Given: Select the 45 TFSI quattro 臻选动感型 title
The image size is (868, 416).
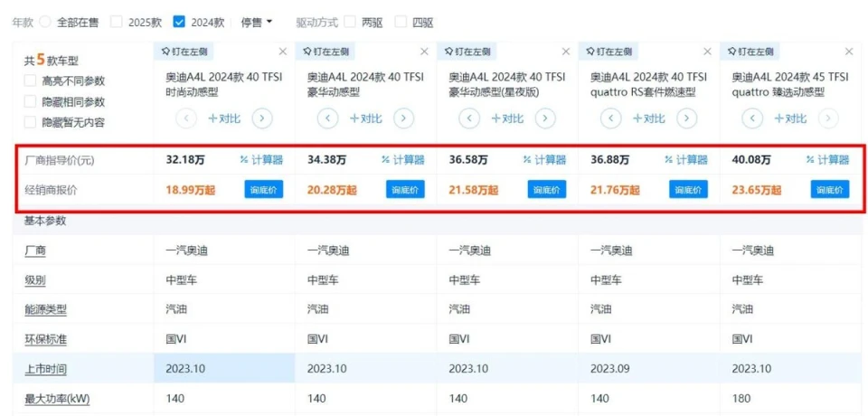Looking at the screenshot, I should coord(790,85).
